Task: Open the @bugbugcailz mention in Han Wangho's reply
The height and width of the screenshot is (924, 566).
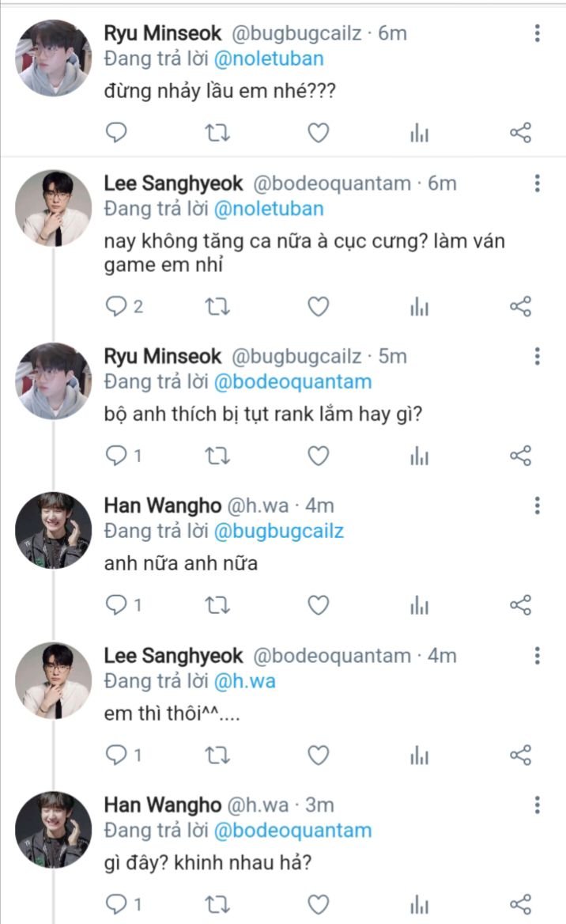Action: point(278,531)
